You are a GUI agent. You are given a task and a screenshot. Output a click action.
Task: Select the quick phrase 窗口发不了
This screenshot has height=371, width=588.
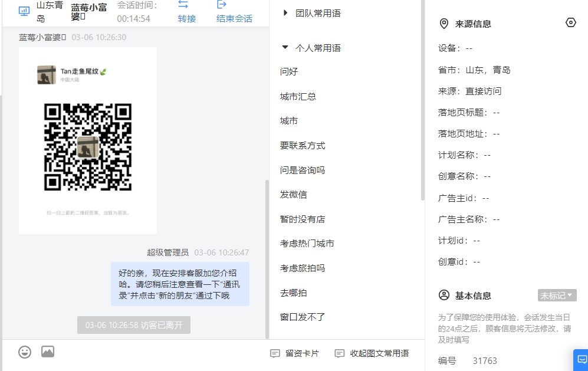(303, 317)
